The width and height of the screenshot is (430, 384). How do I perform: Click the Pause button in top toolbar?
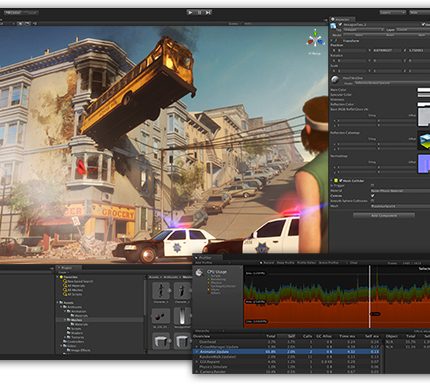coord(199,12)
